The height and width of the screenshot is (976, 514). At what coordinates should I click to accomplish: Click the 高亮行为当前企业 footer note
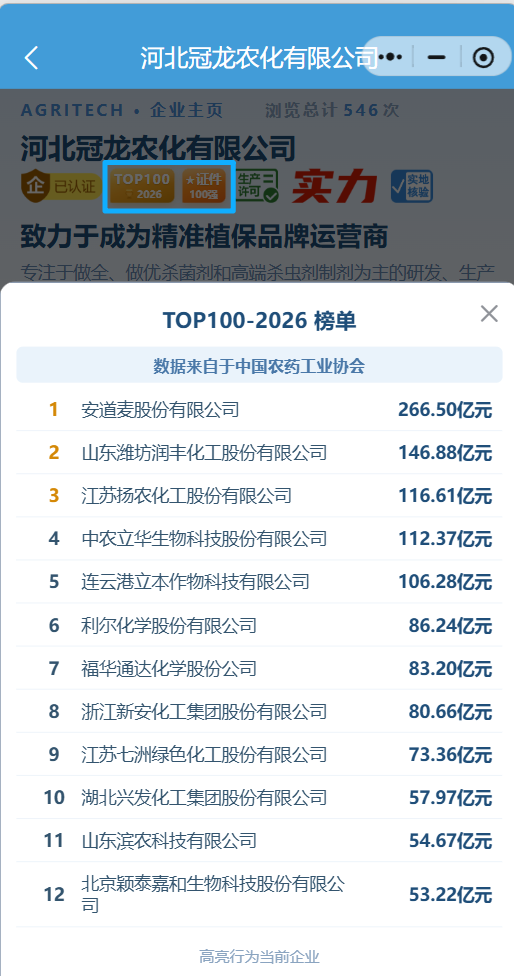pos(259,956)
